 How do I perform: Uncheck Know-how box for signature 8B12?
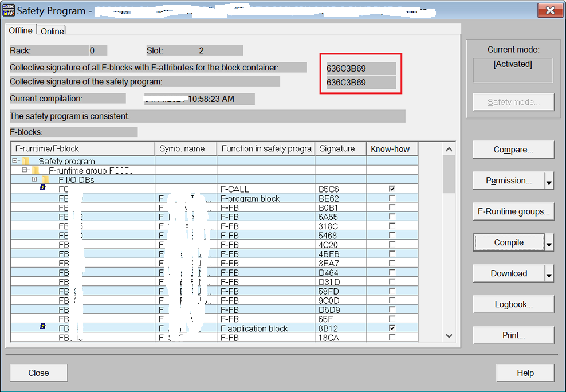[392, 328]
